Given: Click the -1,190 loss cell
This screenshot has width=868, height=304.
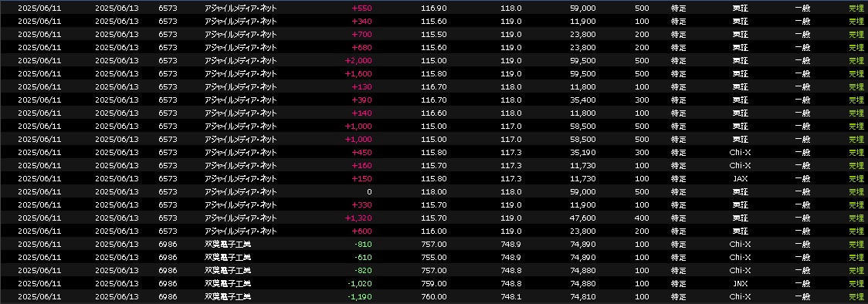Looking at the screenshot, I should (x=359, y=297).
